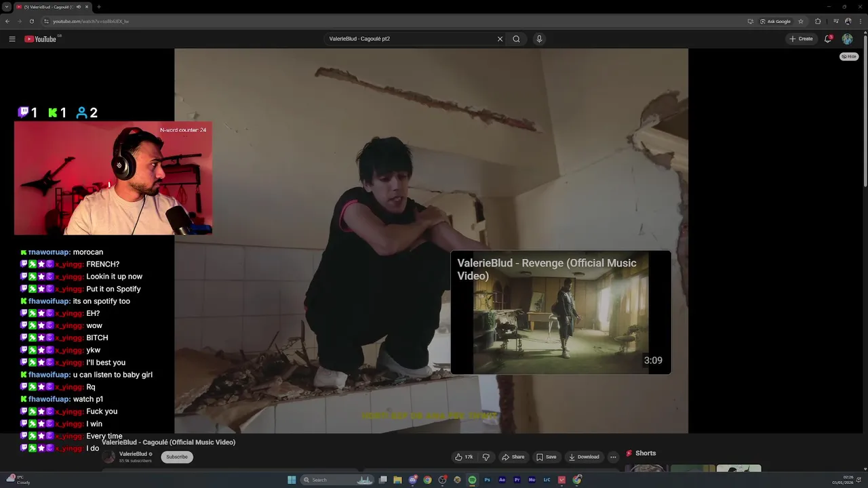Click chat message "Put it on Spotify"
This screenshot has width=868, height=488.
[x=113, y=289]
